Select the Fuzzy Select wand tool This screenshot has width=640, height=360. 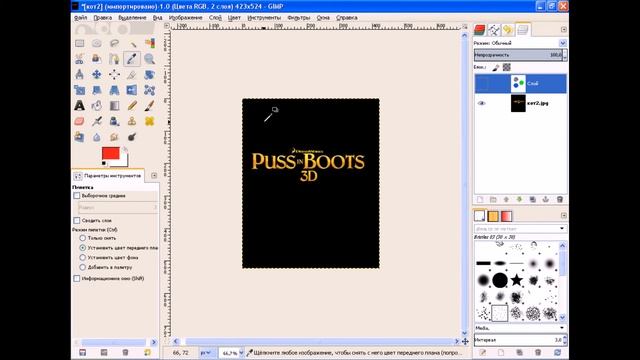[132, 43]
